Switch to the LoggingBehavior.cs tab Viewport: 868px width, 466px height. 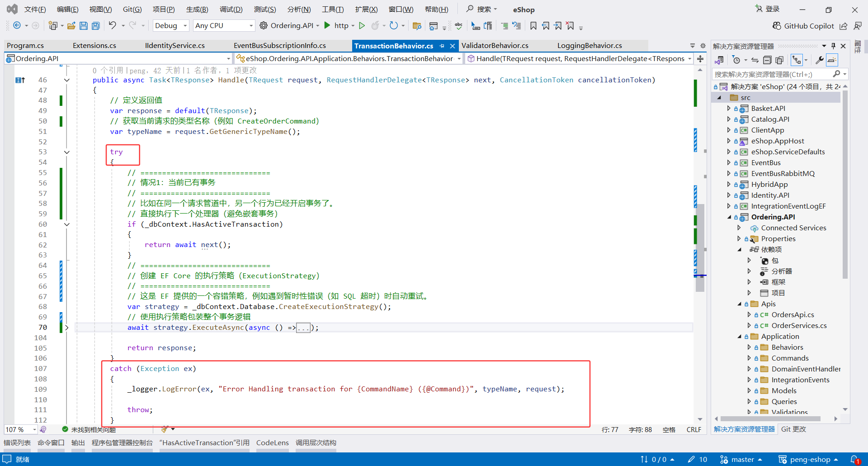[590, 46]
